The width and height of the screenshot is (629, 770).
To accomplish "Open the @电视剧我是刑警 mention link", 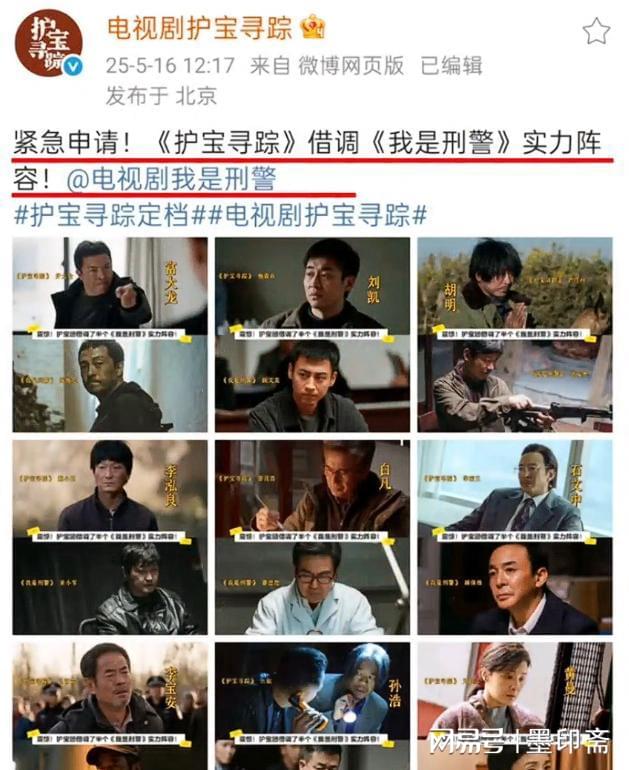I will pos(171,179).
